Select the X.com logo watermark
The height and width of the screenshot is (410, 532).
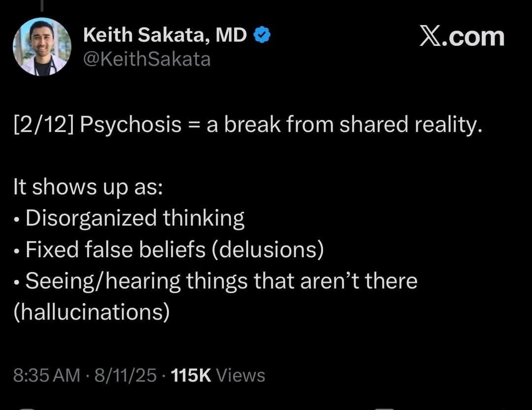tap(462, 36)
